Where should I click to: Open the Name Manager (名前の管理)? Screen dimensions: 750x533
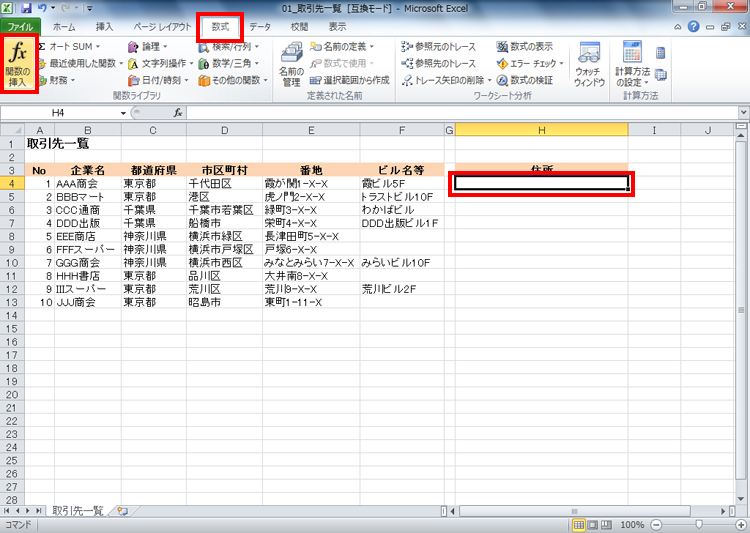pyautogui.click(x=291, y=64)
